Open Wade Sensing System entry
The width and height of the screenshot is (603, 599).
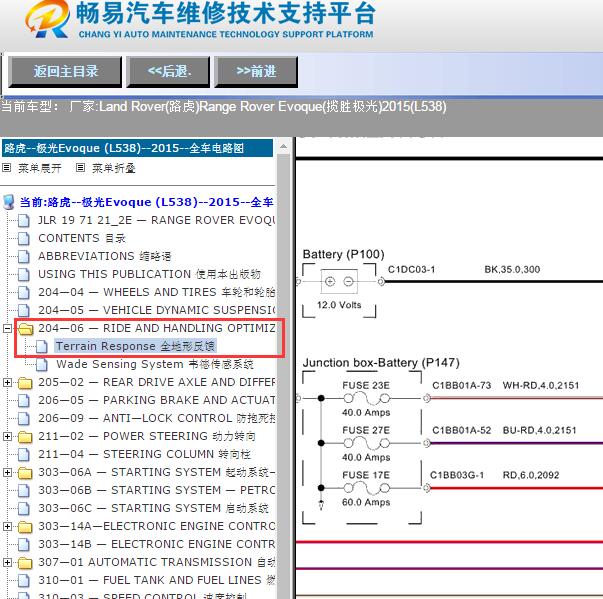click(155, 364)
